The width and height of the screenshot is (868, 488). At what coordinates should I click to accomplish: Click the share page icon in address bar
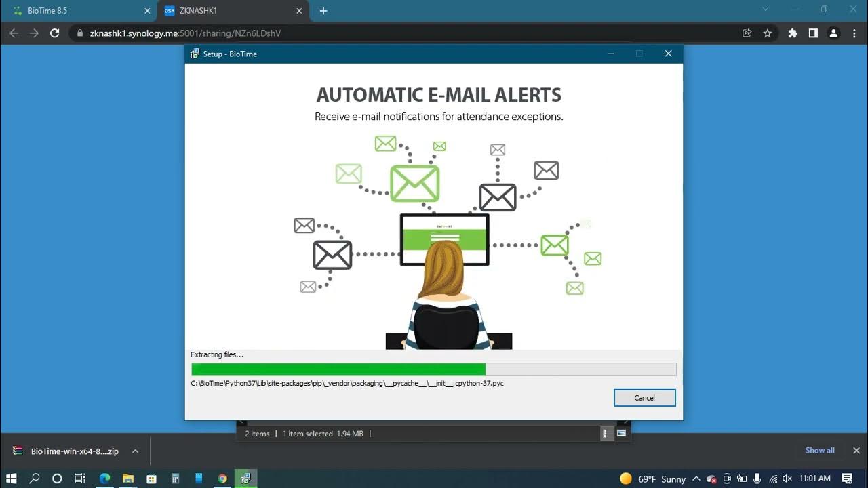[x=747, y=33]
